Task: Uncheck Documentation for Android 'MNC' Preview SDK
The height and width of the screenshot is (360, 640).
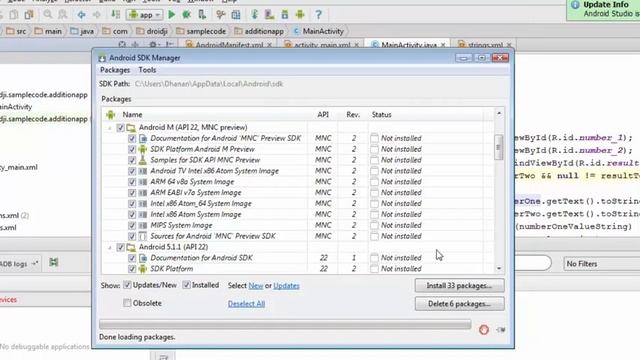Action: [x=132, y=138]
